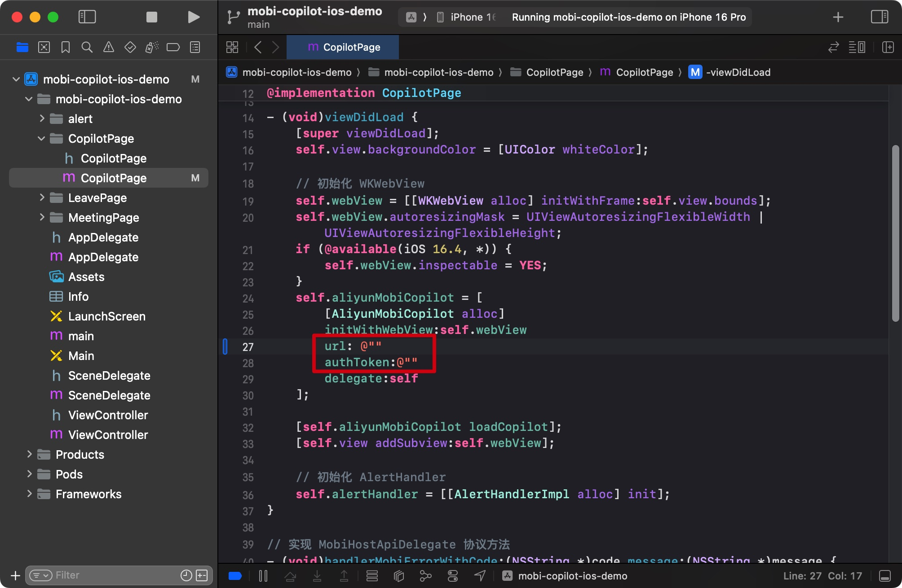Toggle code review changes arrows icon
Viewport: 902px width, 588px height.
[x=834, y=47]
